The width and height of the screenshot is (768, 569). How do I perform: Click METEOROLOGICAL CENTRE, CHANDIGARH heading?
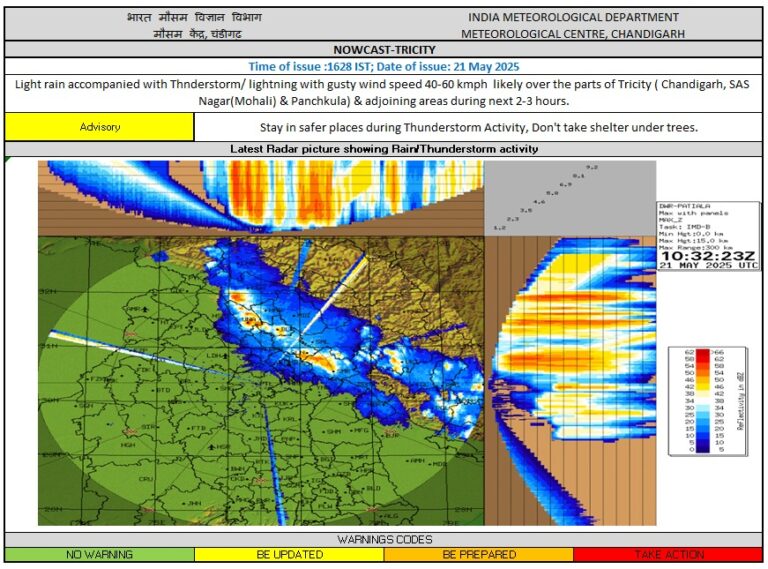coord(573,34)
